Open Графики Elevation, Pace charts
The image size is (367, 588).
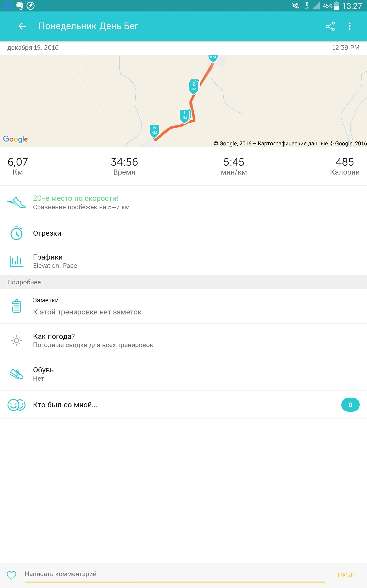(55, 261)
